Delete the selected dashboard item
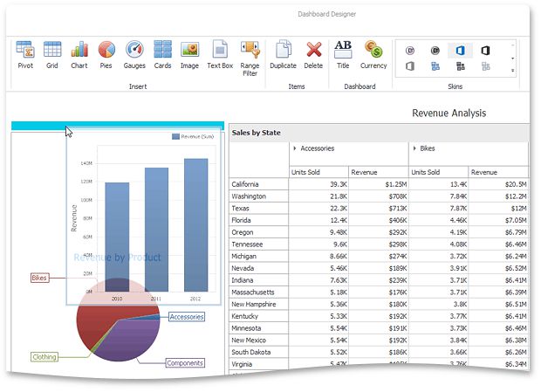 (x=314, y=54)
